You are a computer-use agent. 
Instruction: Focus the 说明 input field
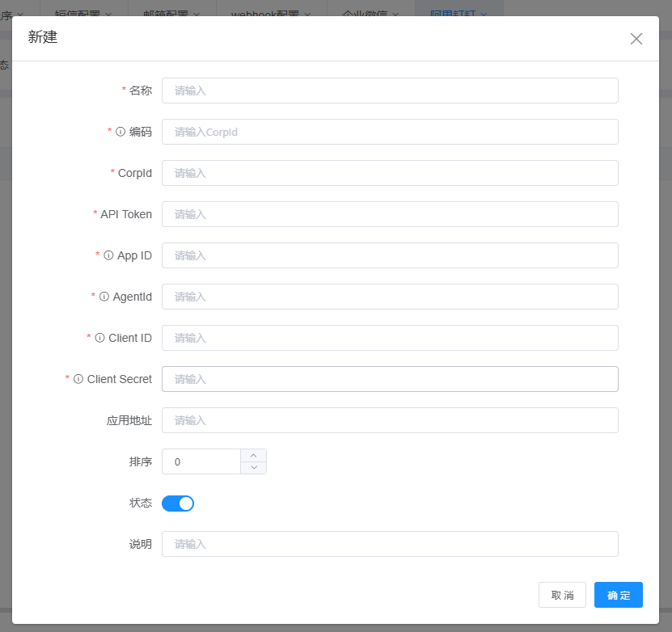(390, 544)
